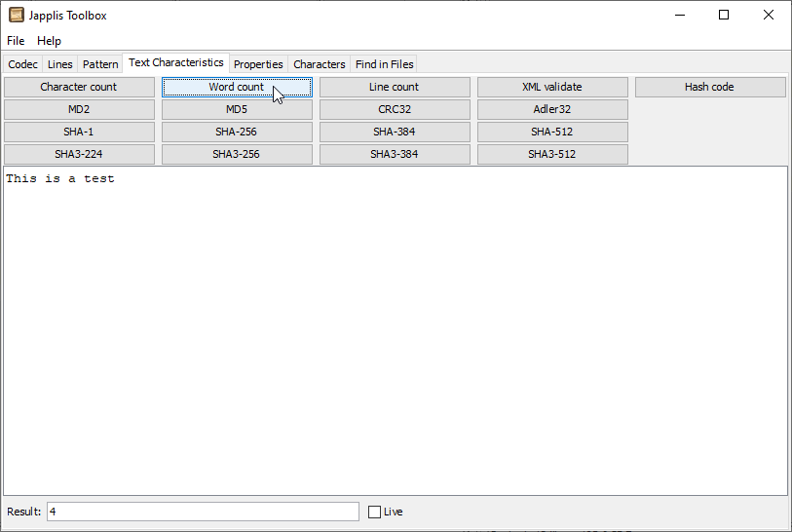Click the Japplis Toolbox app icon

coord(17,15)
